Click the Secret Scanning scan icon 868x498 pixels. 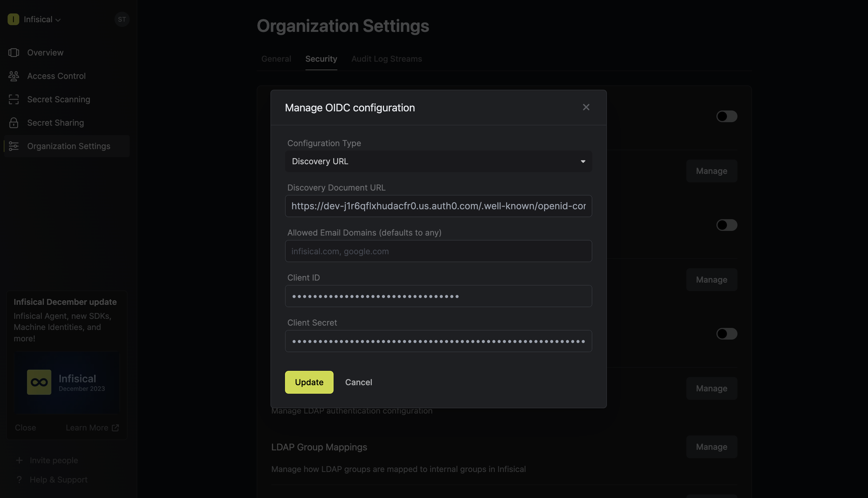click(14, 99)
